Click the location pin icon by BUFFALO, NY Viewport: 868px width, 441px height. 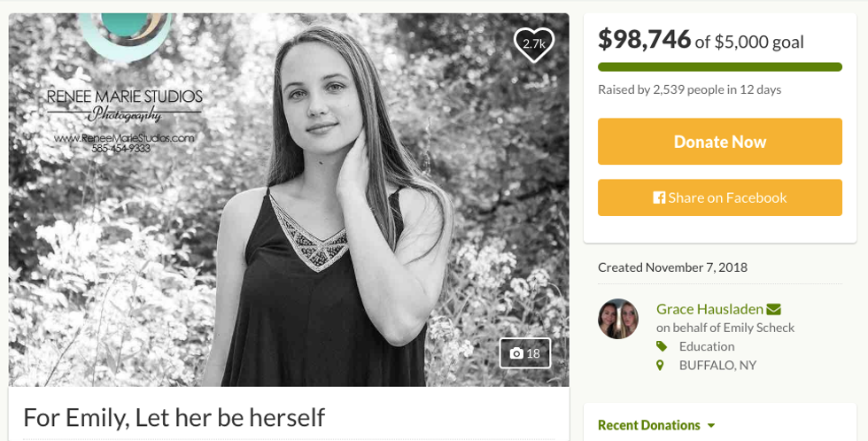click(660, 365)
